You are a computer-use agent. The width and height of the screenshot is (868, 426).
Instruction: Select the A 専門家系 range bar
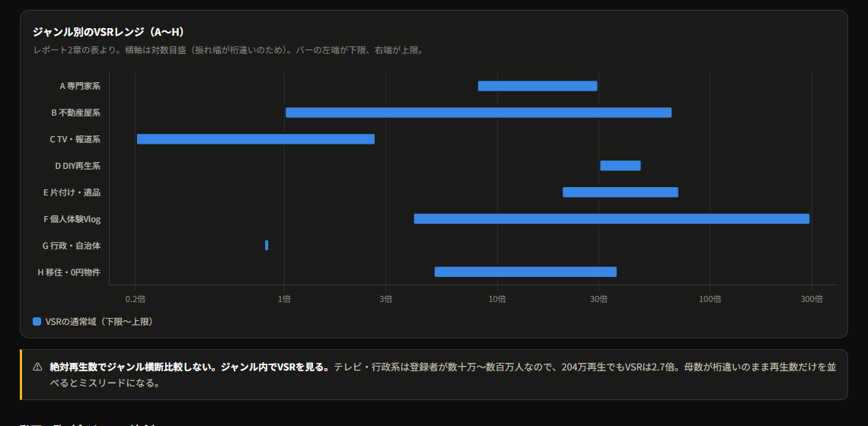(538, 86)
